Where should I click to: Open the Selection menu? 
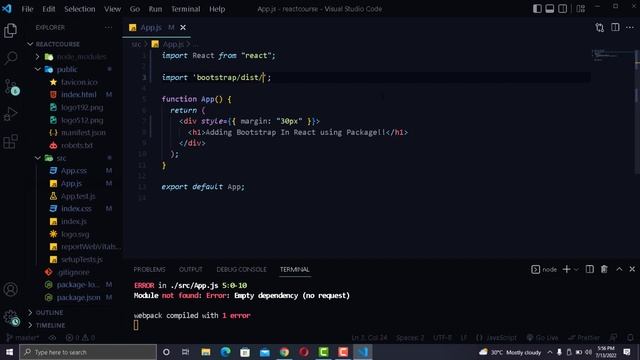point(80,9)
